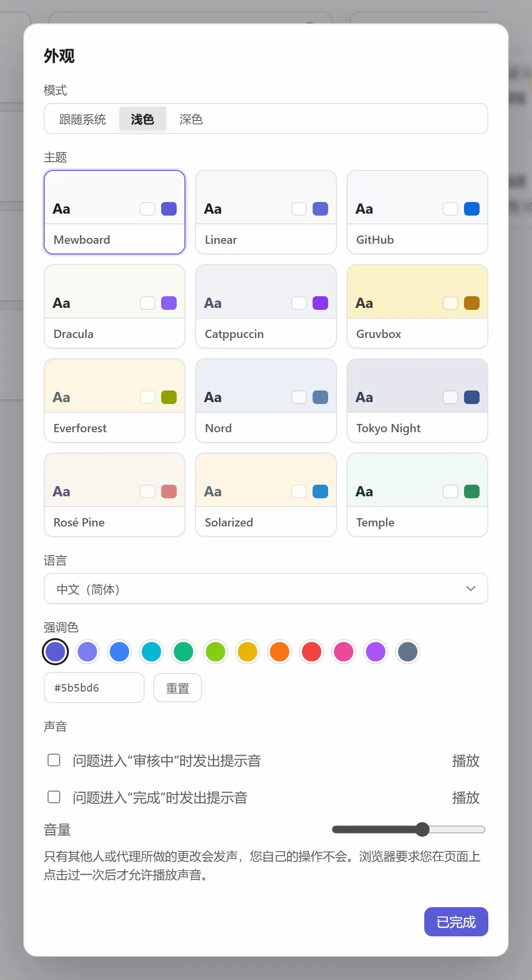This screenshot has height=980, width=532.
Task: Apply the Everforest theme card
Action: pyautogui.click(x=115, y=401)
